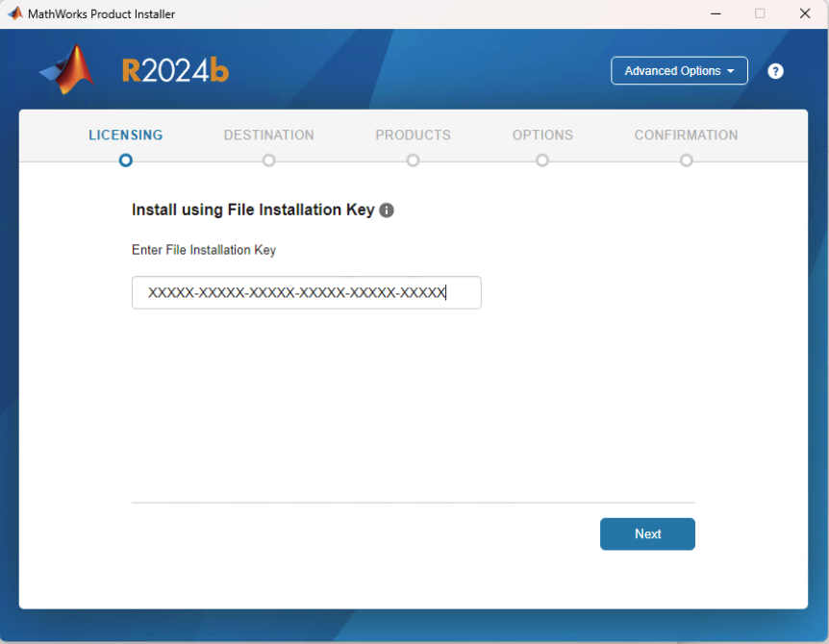Click the CONFIRMATION progress step circle

pyautogui.click(x=687, y=161)
